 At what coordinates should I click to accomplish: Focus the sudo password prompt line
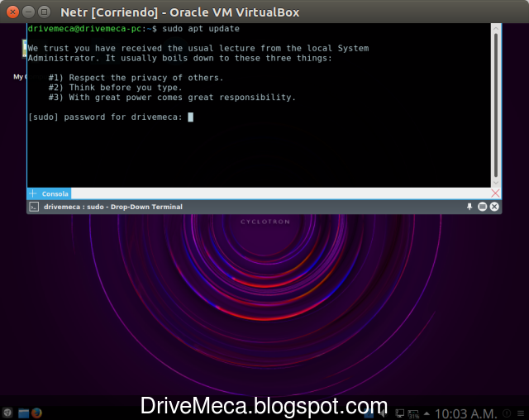point(111,117)
